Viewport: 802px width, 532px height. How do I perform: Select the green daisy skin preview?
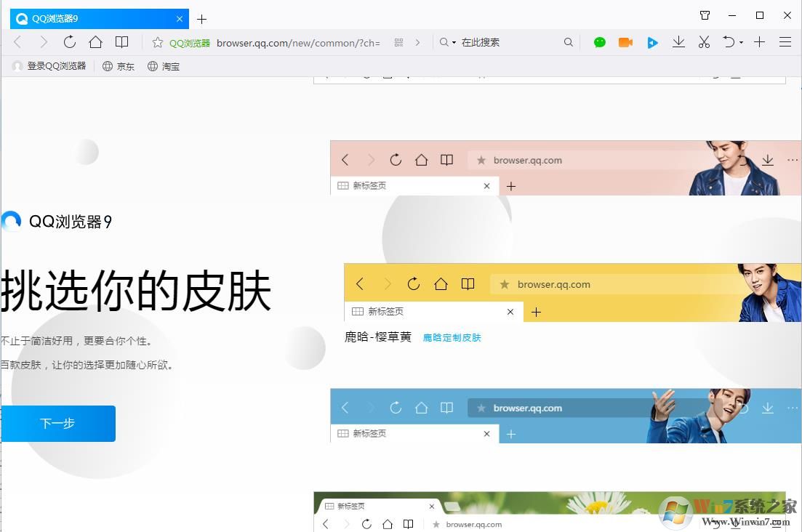[549, 512]
